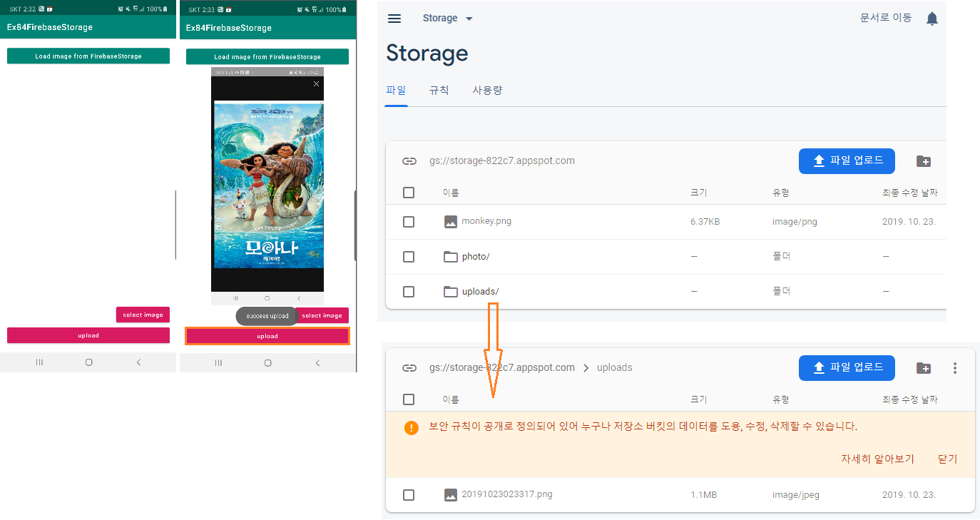Go to bucket root in uploads breadcrumb
The width and height of the screenshot is (980, 520).
(502, 367)
